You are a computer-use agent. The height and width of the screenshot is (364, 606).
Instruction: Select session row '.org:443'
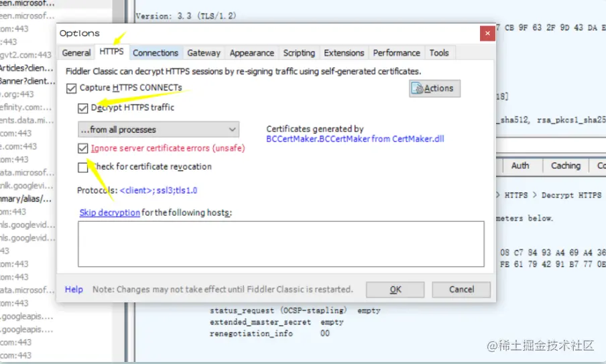click(x=17, y=95)
